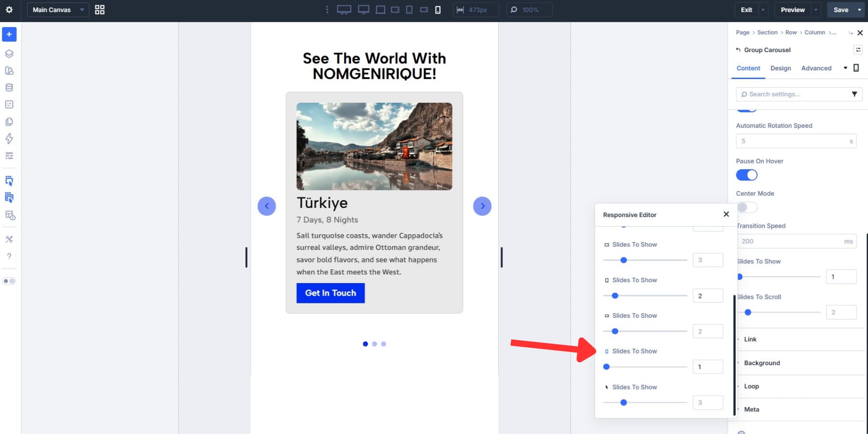Click the lightning bolt icon in sidebar

point(9,139)
